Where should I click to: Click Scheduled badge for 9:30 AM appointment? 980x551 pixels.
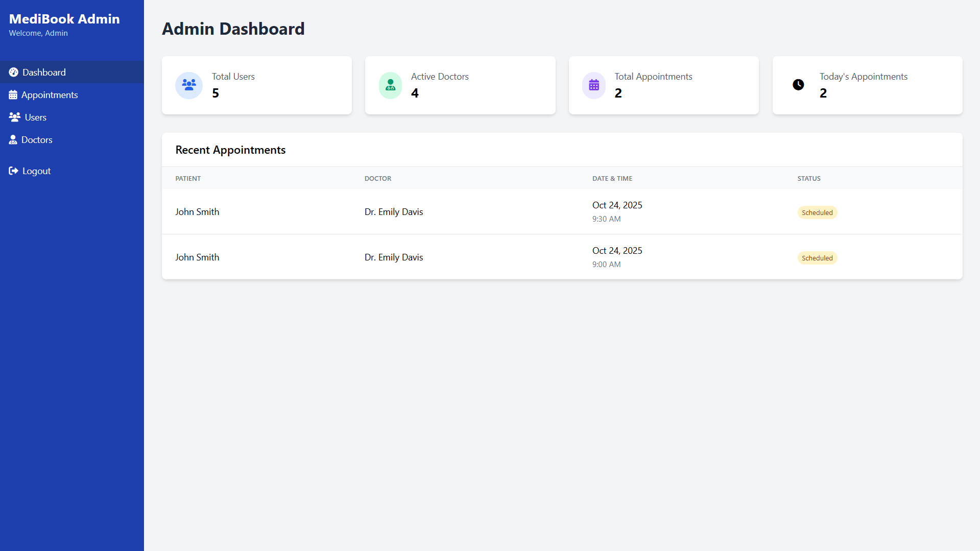pos(817,212)
